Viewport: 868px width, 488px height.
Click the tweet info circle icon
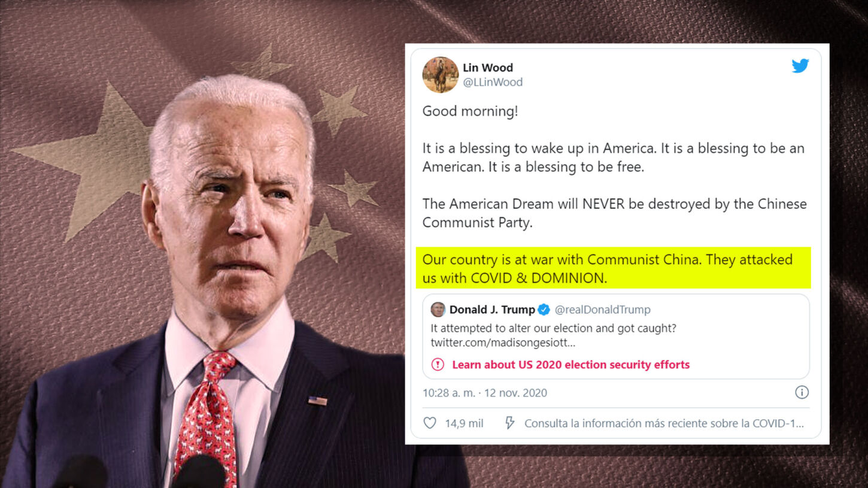pos(802,392)
